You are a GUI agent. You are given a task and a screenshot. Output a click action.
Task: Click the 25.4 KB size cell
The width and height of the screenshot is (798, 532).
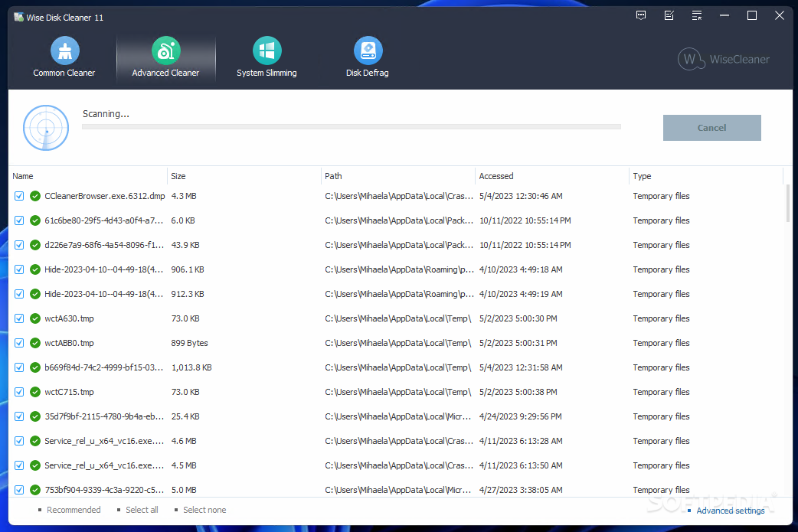185,416
